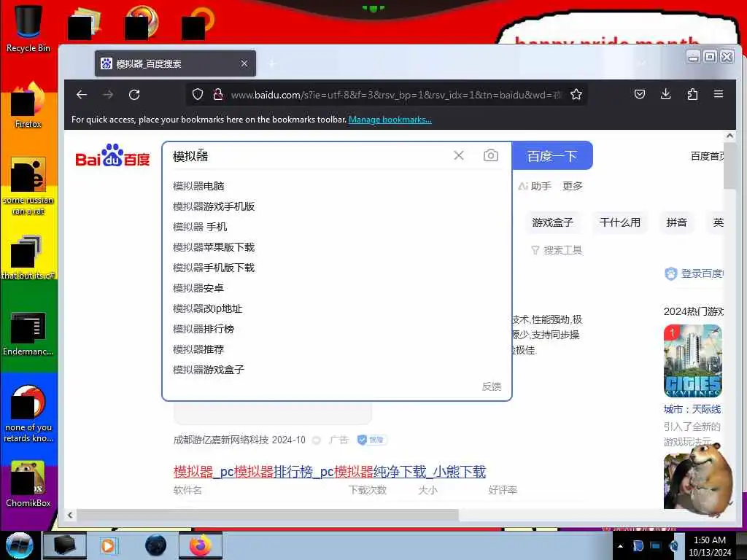The height and width of the screenshot is (560, 747).
Task: Click the padlock site info icon
Action: (x=218, y=95)
